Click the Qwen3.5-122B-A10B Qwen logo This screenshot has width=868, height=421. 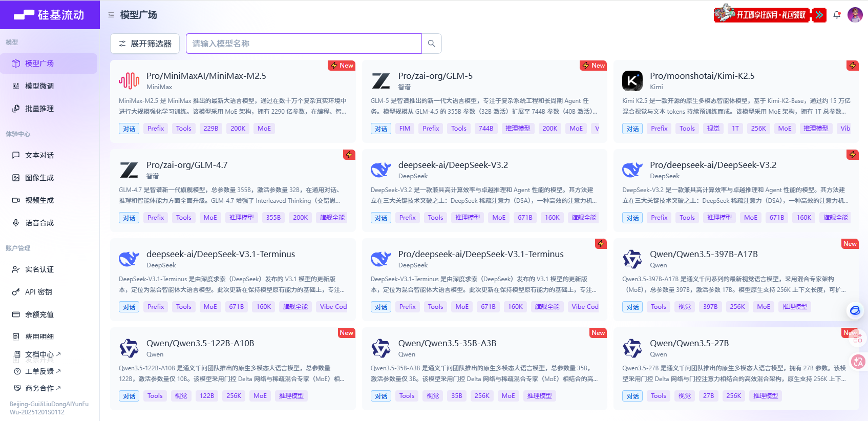(x=129, y=348)
